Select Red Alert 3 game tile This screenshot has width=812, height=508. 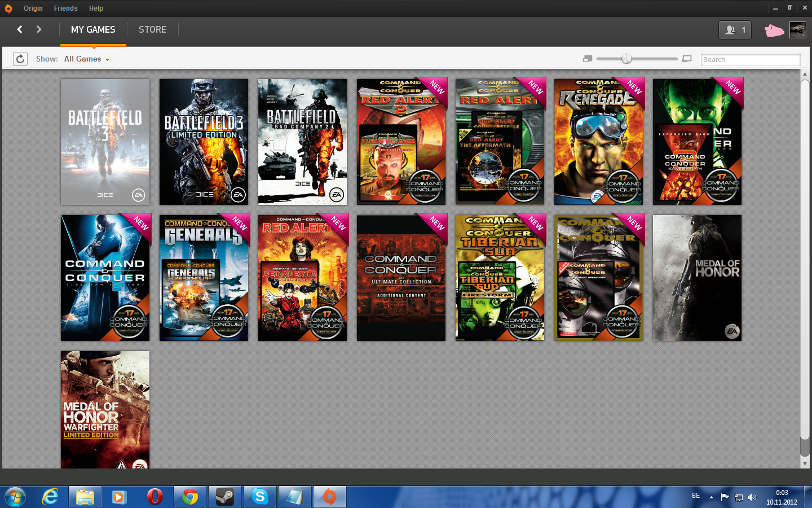302,278
